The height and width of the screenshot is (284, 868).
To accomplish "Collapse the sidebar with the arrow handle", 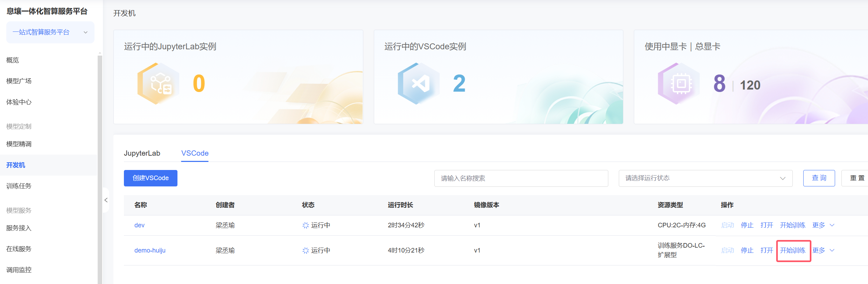I will 106,200.
